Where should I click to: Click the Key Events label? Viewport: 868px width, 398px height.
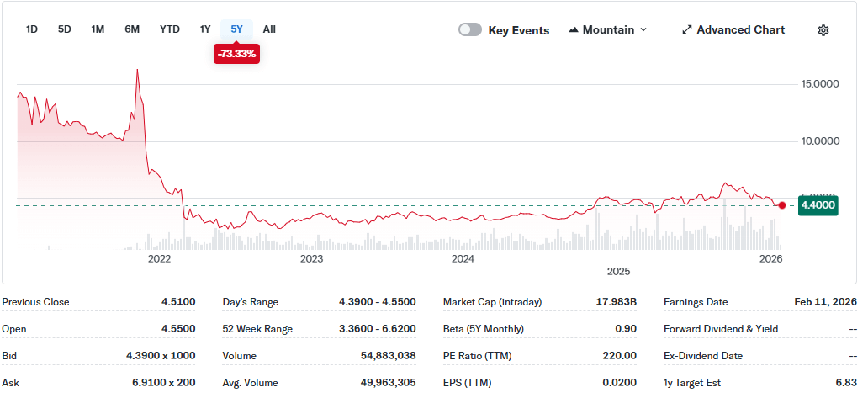coord(518,30)
